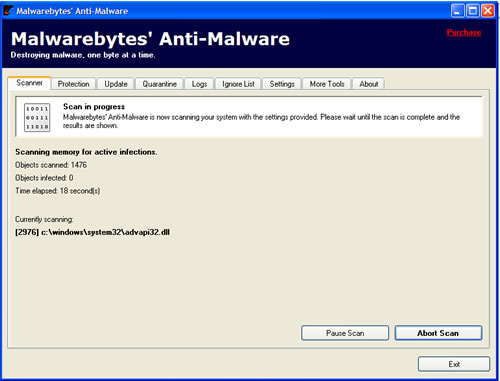Close the Malwarebytes window
This screenshot has height=381, width=500.
(x=488, y=11)
